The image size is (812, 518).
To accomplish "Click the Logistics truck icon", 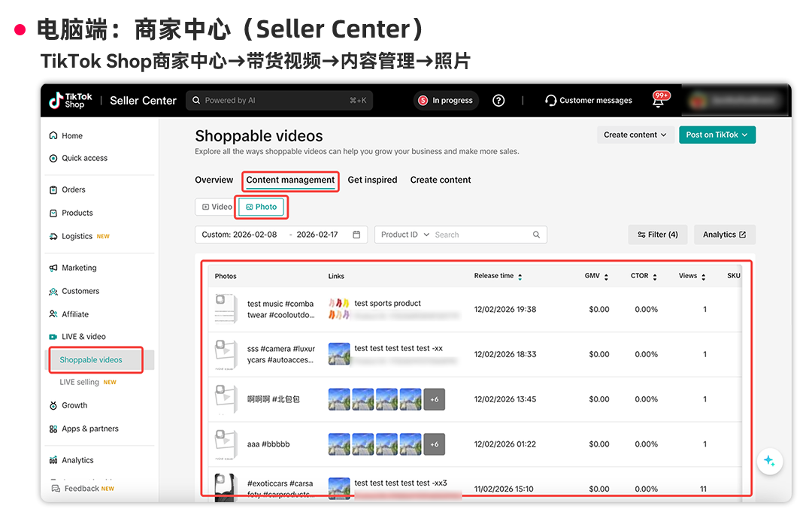I will point(53,236).
